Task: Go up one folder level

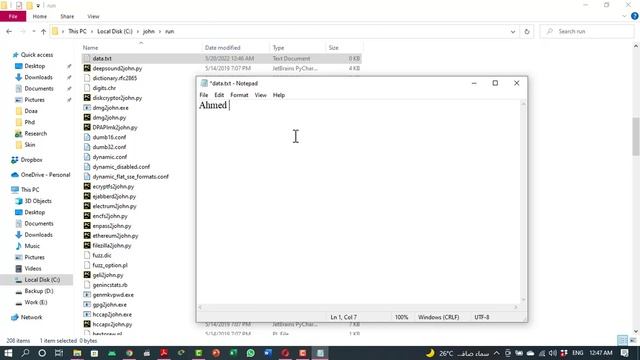Action: 43,31
